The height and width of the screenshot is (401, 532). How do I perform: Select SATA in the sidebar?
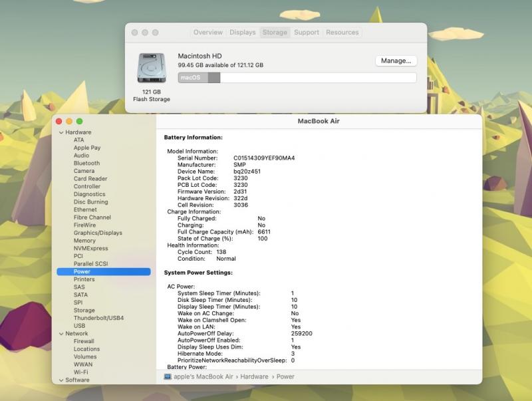pyautogui.click(x=80, y=295)
